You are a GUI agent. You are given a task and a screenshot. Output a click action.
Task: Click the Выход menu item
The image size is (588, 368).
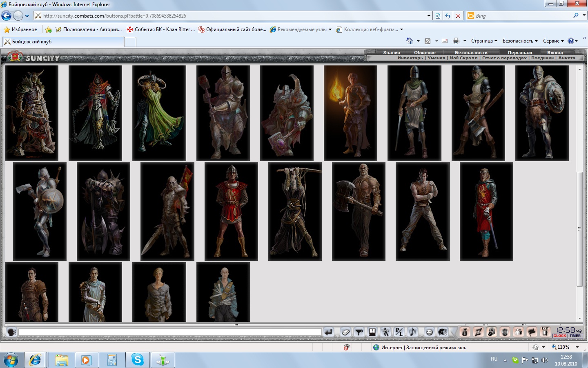pos(555,52)
